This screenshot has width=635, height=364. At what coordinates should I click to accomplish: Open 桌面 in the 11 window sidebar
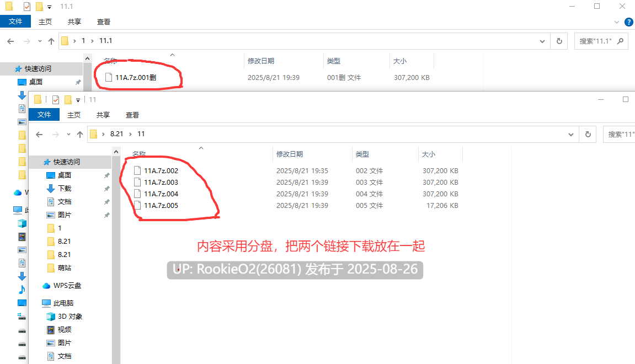coord(65,175)
